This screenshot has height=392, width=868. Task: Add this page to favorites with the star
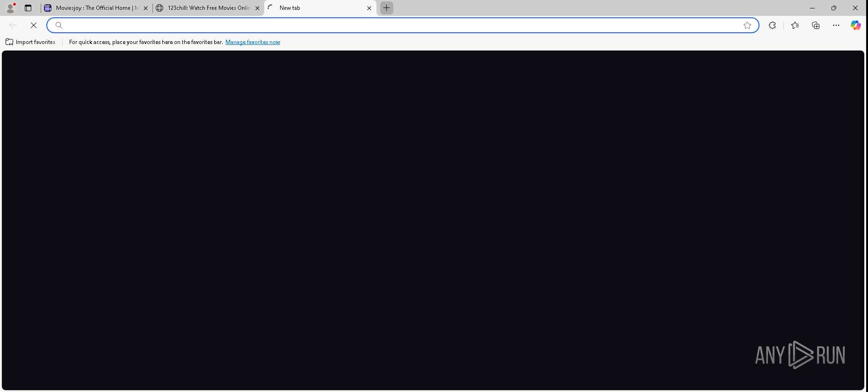click(x=747, y=25)
